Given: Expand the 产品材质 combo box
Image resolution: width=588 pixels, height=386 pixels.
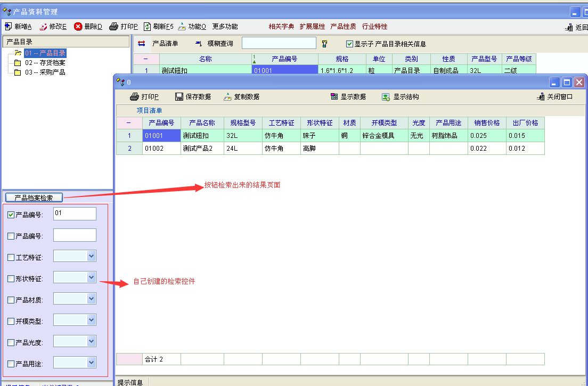Looking at the screenshot, I should tap(91, 299).
